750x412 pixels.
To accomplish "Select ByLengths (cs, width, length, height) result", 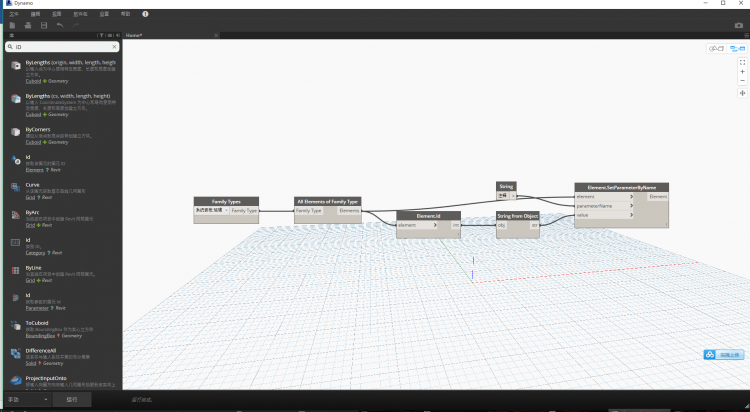I will click(63, 105).
